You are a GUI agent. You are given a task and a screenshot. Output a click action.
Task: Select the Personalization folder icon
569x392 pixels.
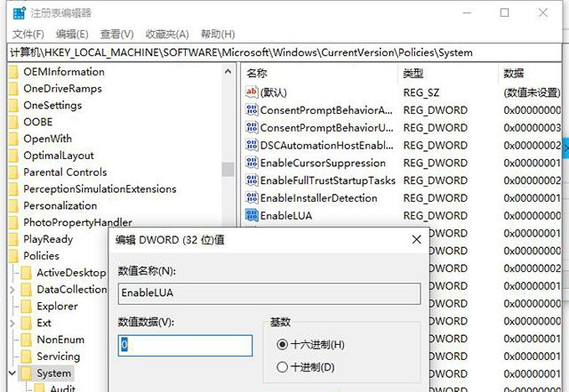(x=13, y=205)
